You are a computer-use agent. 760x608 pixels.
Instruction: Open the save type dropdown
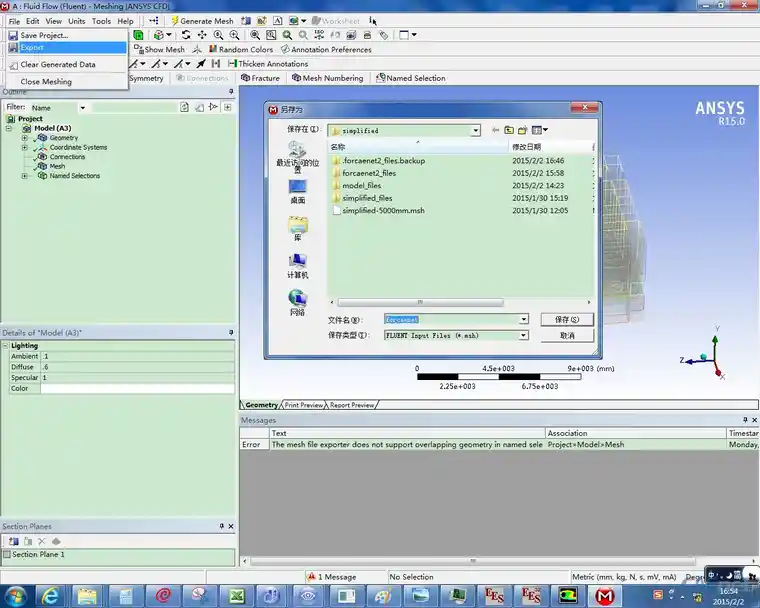[x=524, y=336]
